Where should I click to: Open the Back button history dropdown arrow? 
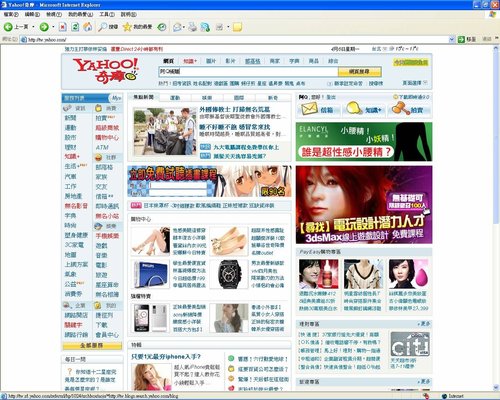33,27
